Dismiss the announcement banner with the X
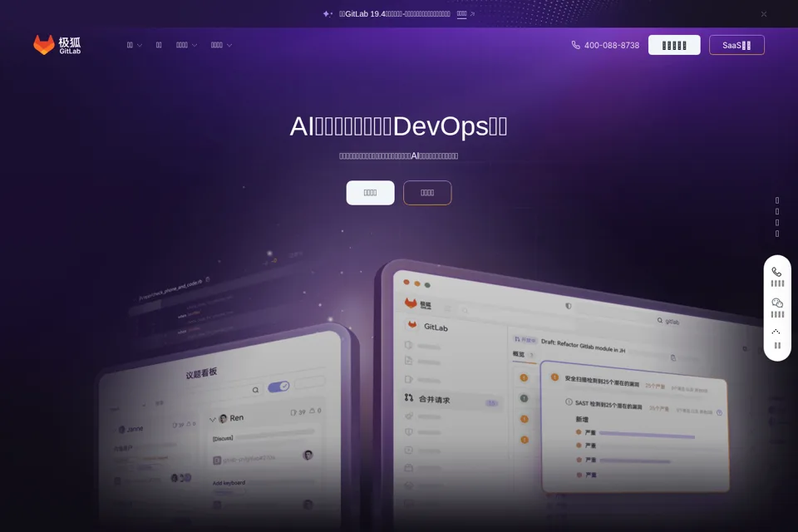 tap(764, 14)
